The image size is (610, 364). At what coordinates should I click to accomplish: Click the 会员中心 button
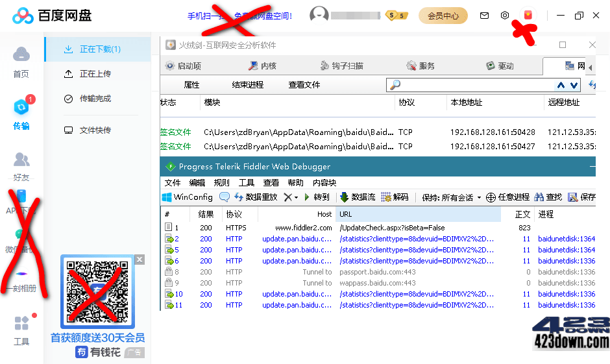tap(443, 16)
